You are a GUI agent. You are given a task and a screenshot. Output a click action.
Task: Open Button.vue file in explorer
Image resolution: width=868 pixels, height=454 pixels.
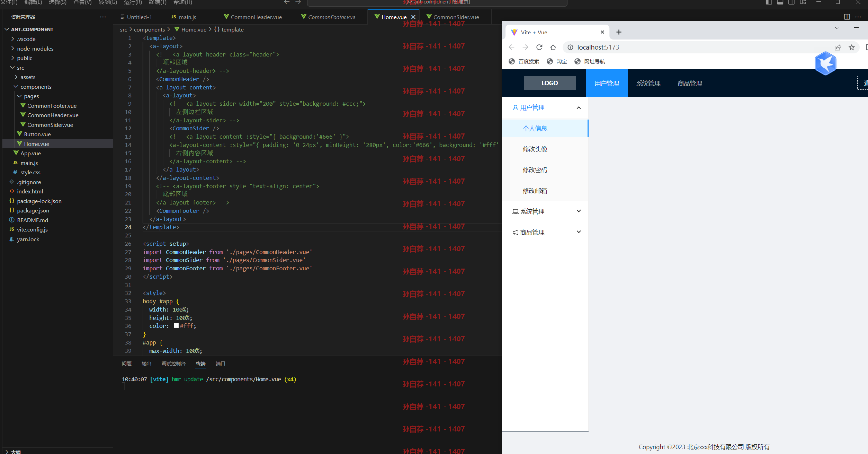tap(58, 134)
